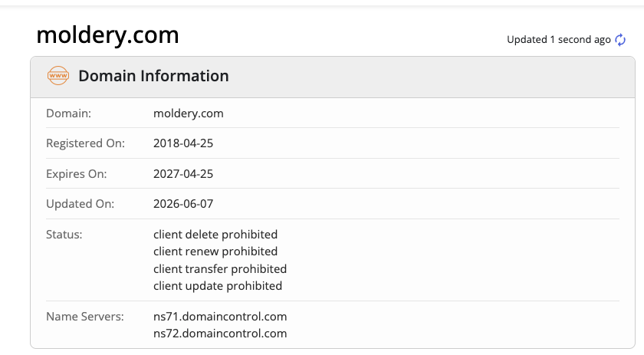Viewport: 644px width, 355px height.
Task: Click the 'Name Servers:' label
Action: point(85,317)
